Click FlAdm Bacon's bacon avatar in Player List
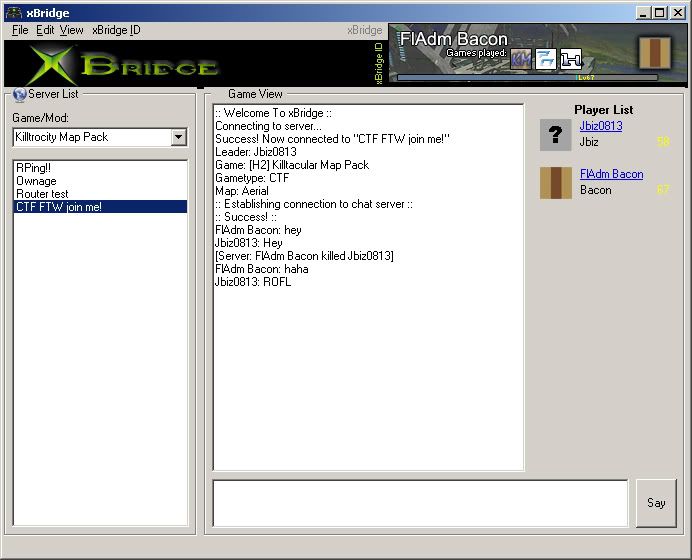Image resolution: width=692 pixels, height=560 pixels. pyautogui.click(x=555, y=183)
